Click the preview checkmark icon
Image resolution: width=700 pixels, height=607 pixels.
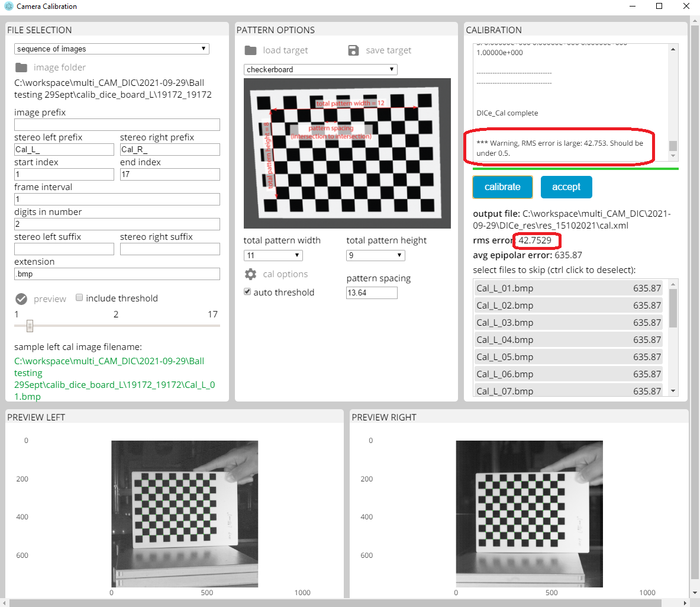[x=20, y=298]
